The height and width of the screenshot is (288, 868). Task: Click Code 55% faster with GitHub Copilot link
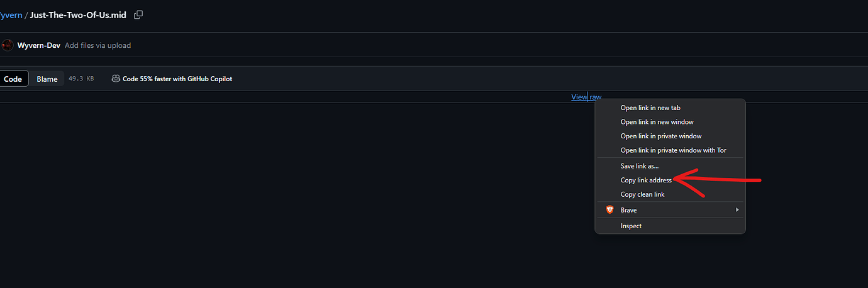177,79
